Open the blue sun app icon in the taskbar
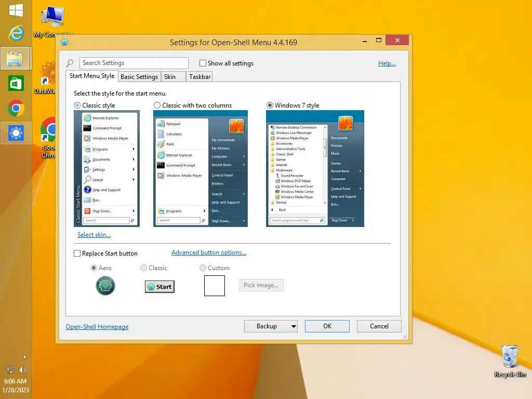532x399 pixels. coord(16,133)
